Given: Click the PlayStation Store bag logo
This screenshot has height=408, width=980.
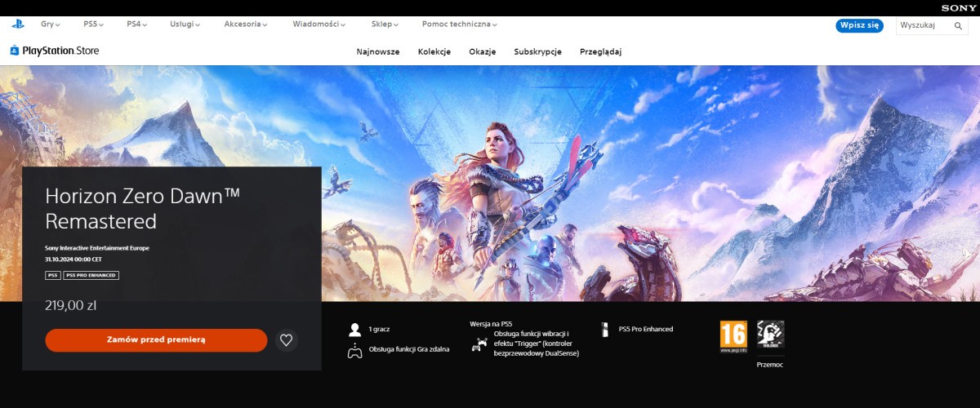Looking at the screenshot, I should [x=14, y=51].
